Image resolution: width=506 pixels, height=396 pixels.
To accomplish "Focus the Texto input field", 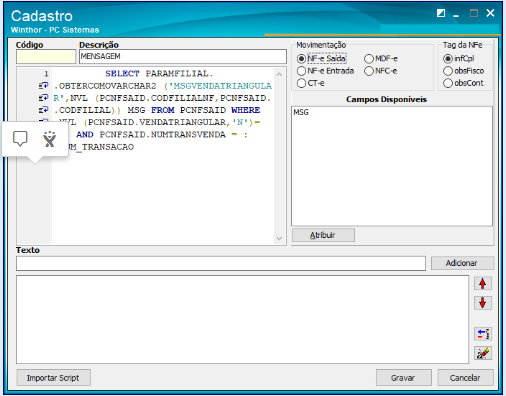I will click(x=221, y=263).
